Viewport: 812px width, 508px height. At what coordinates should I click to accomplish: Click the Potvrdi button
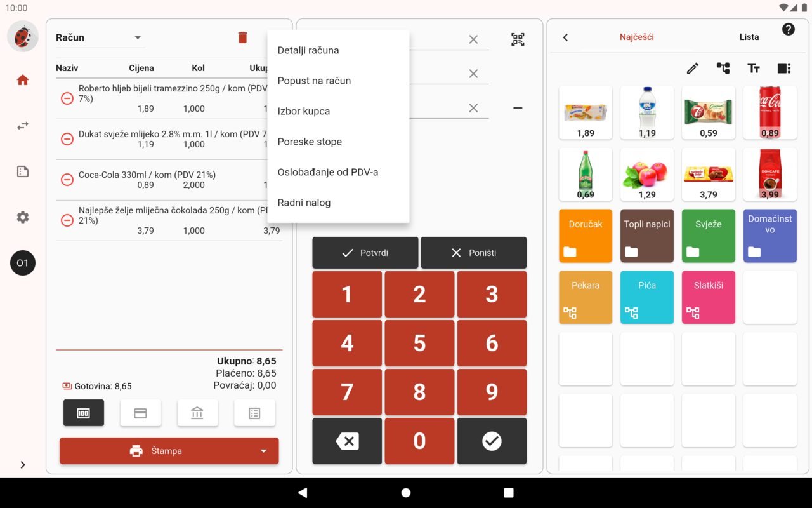[365, 253]
